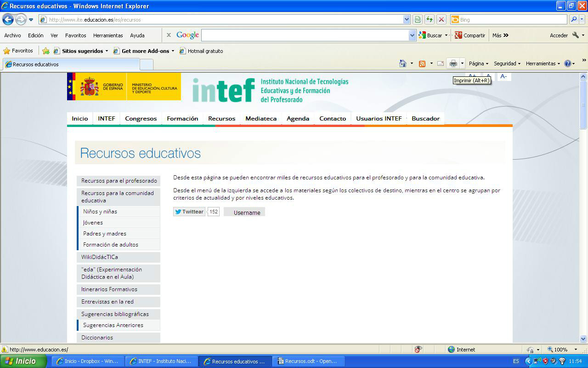
Task: Open the address bar URL dropdown arrow
Action: pyautogui.click(x=407, y=19)
